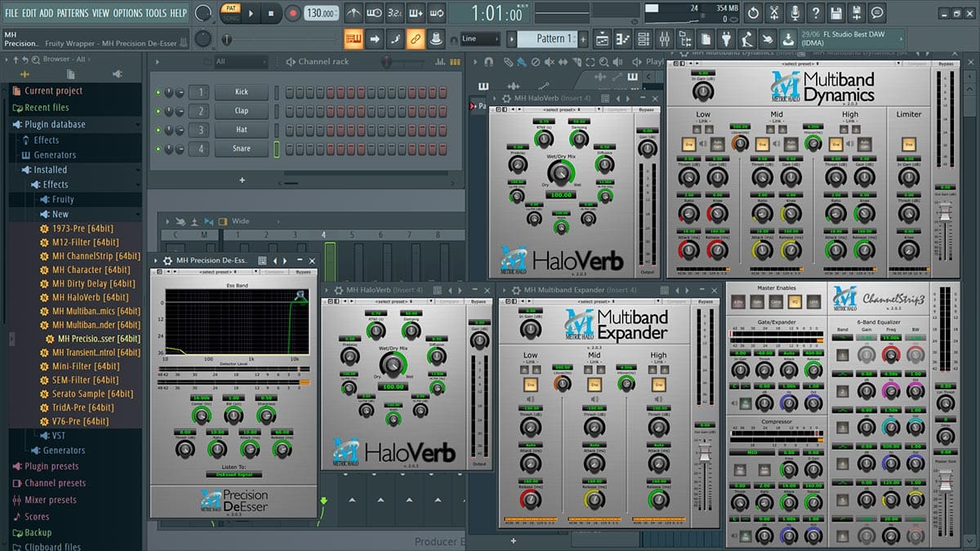Open the Playlist view icon
Image resolution: width=980 pixels, height=551 pixels.
click(x=603, y=38)
